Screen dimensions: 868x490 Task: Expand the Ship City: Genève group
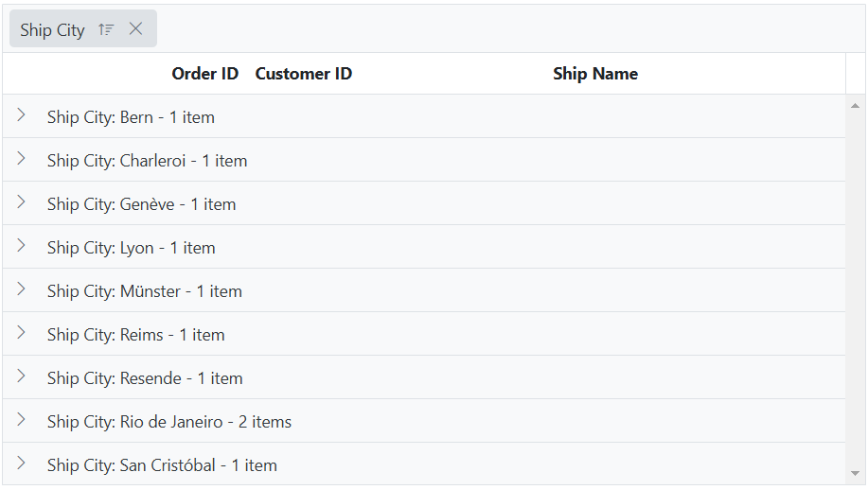click(21, 202)
